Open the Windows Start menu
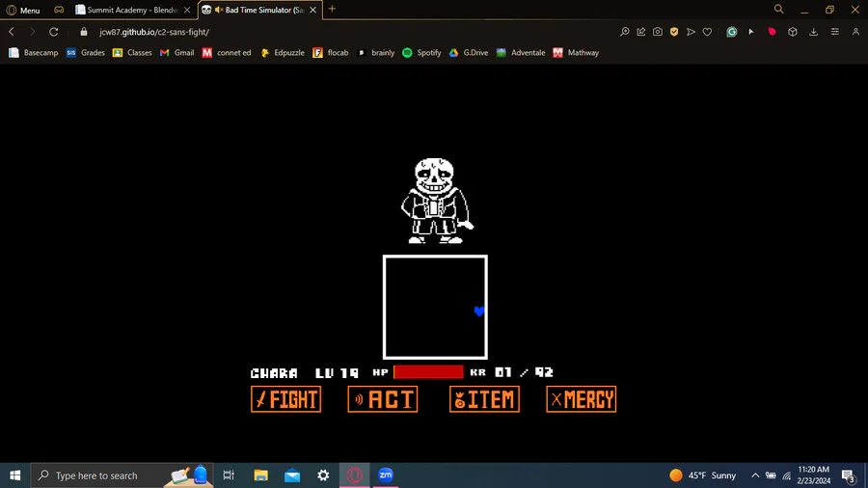Viewport: 868px width, 488px height. pyautogui.click(x=14, y=475)
